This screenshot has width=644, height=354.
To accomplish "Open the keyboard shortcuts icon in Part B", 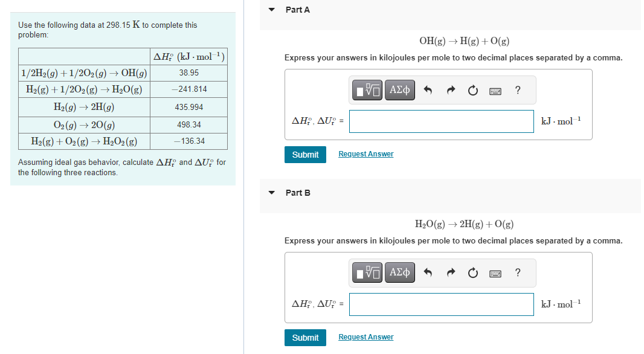I will [x=495, y=272].
